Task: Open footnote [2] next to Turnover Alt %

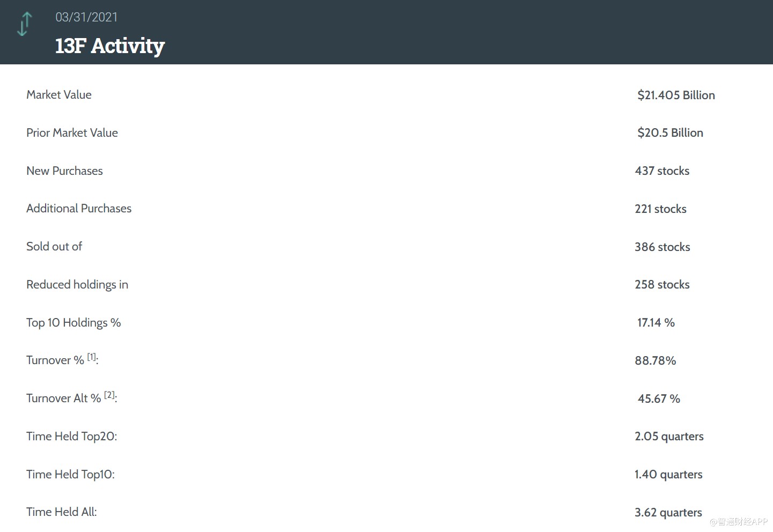Action: (x=109, y=395)
